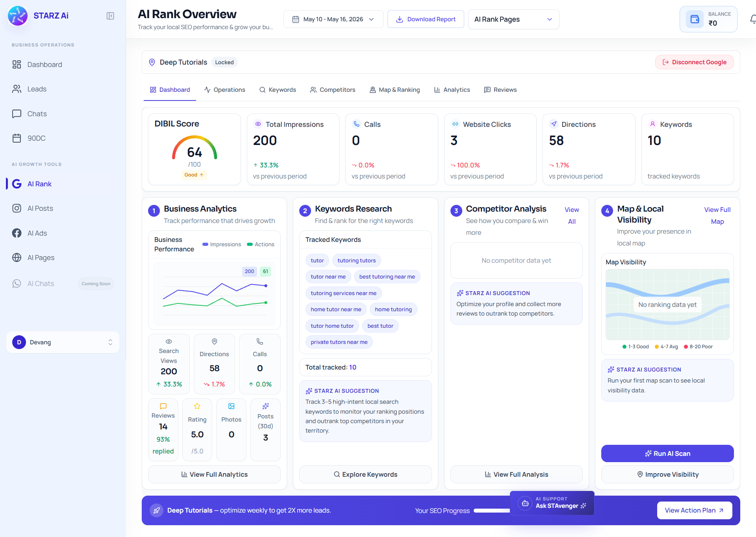Screen dimensions: 756x537
Task: Toggle the Actions legend series
Action: [260, 244]
